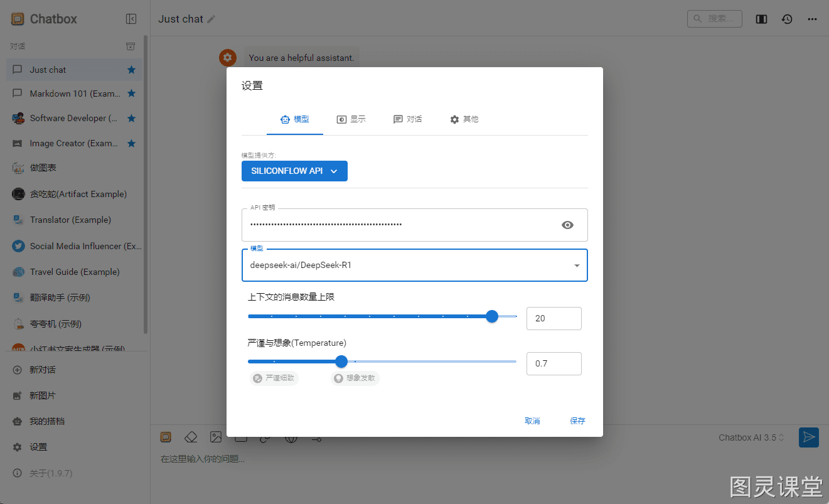The image size is (829, 504).
Task: Open the Markdown 101 conversation
Action: point(75,94)
